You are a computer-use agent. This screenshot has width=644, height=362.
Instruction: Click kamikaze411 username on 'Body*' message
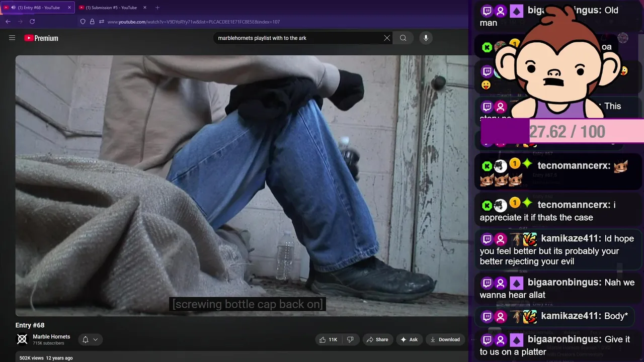571,316
